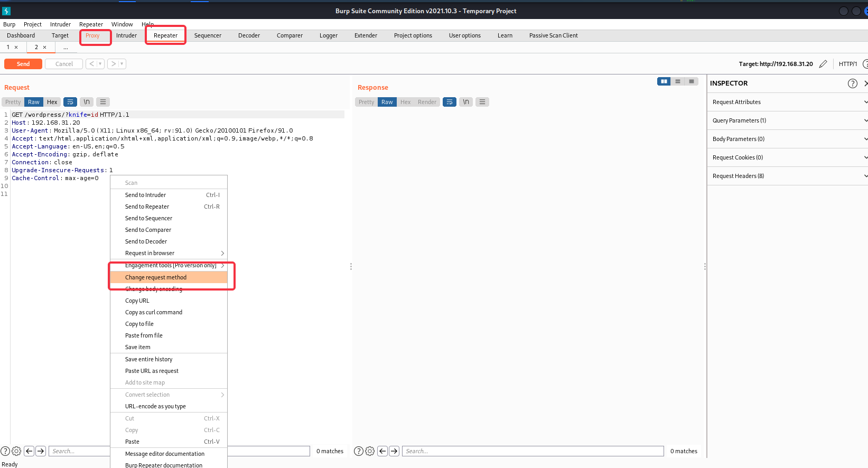Go to previous Response search match
Image resolution: width=868 pixels, height=468 pixels.
382,451
